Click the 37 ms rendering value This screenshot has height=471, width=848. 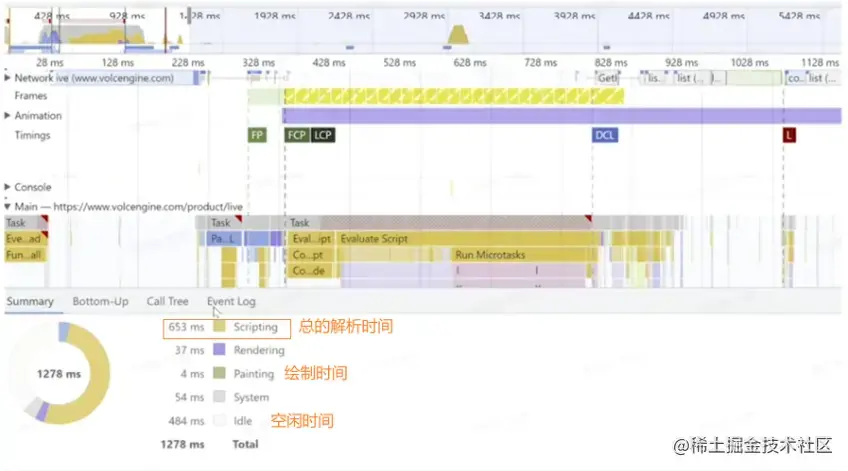pos(189,350)
